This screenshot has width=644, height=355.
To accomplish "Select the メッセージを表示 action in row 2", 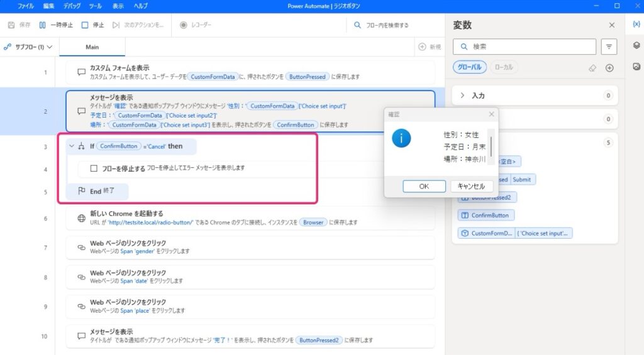I will click(x=250, y=111).
